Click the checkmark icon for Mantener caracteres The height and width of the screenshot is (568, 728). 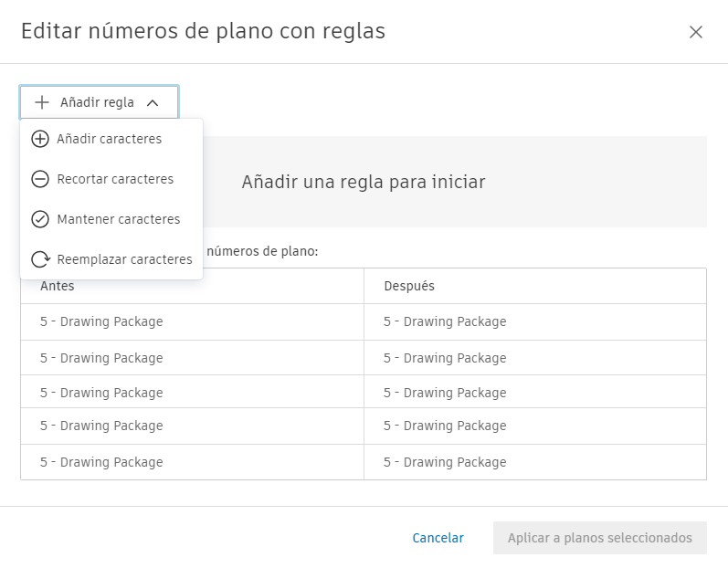click(40, 219)
